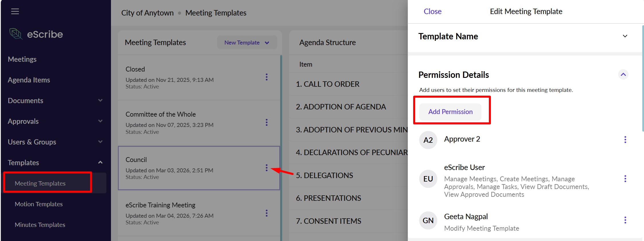Open options for eScribe Training Meeting
Image resolution: width=644 pixels, height=241 pixels.
pos(267,213)
